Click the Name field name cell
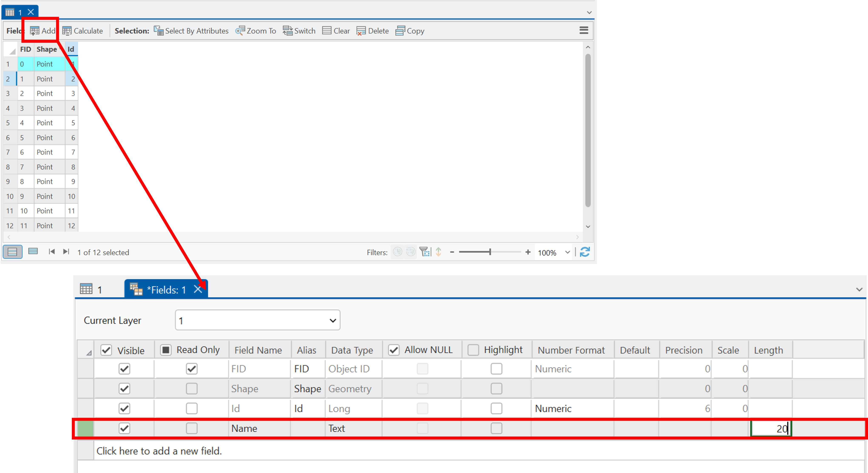Image resolution: width=868 pixels, height=473 pixels. (259, 428)
